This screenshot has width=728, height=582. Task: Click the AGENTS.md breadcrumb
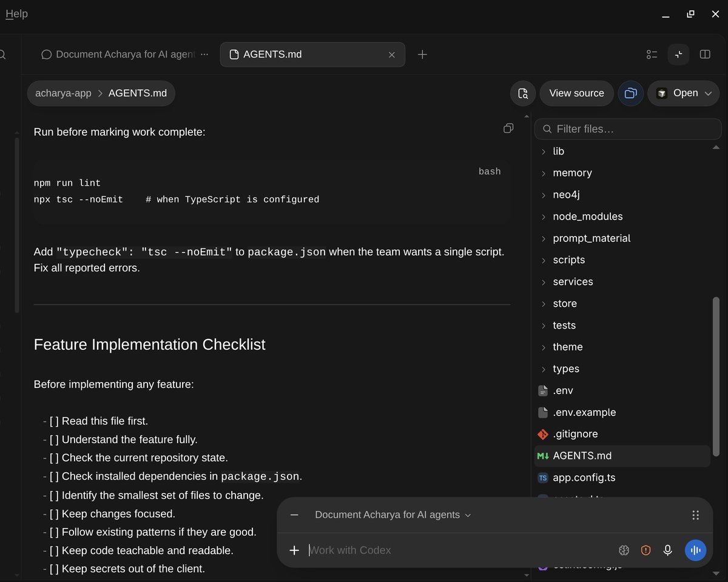click(x=138, y=93)
